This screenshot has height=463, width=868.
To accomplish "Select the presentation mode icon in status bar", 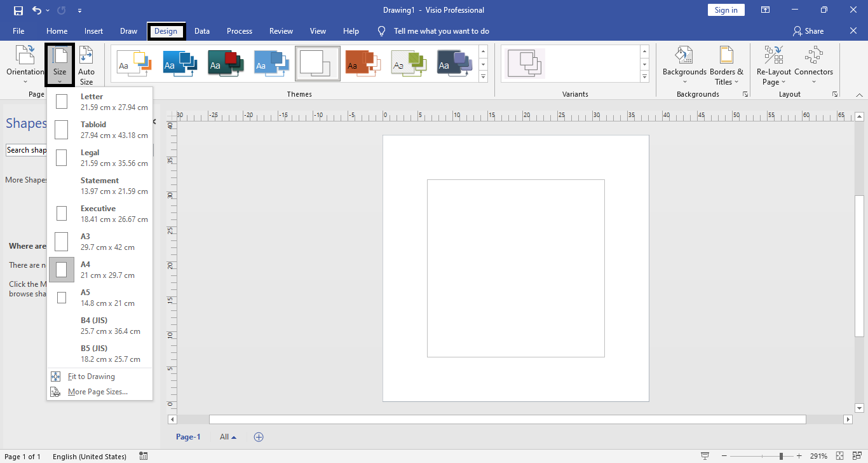I will coord(705,455).
